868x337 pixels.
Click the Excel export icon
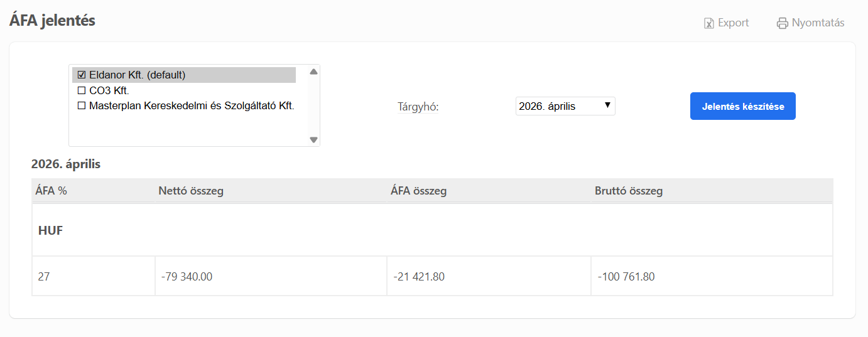708,23
